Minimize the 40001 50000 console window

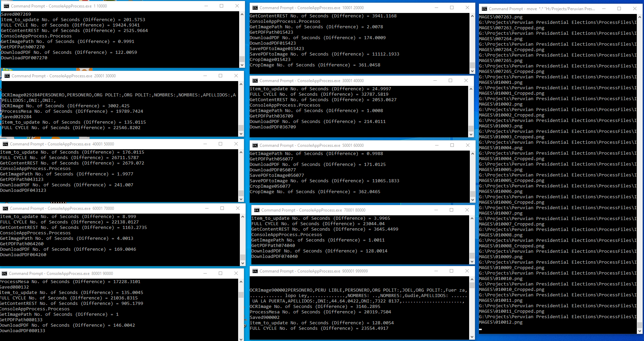(205, 144)
